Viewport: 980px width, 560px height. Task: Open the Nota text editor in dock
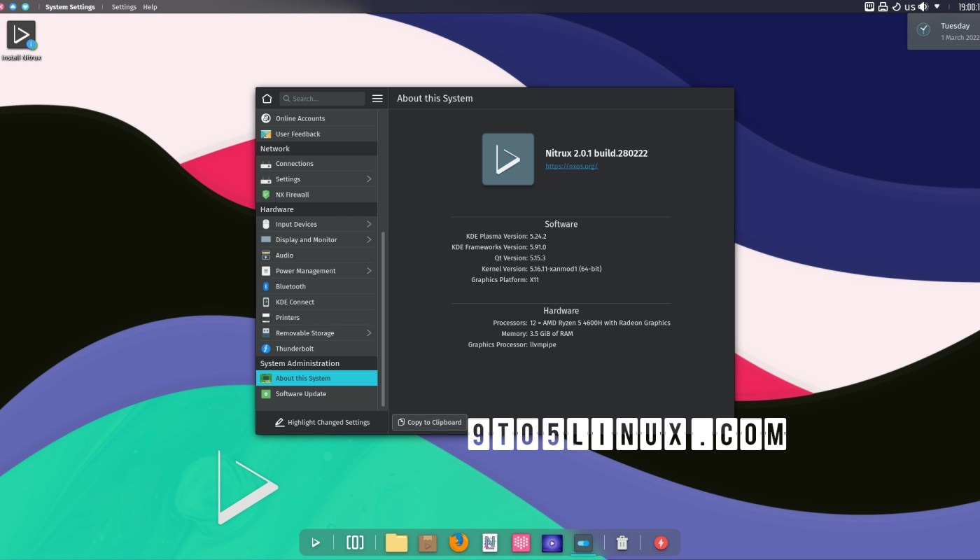coord(490,542)
